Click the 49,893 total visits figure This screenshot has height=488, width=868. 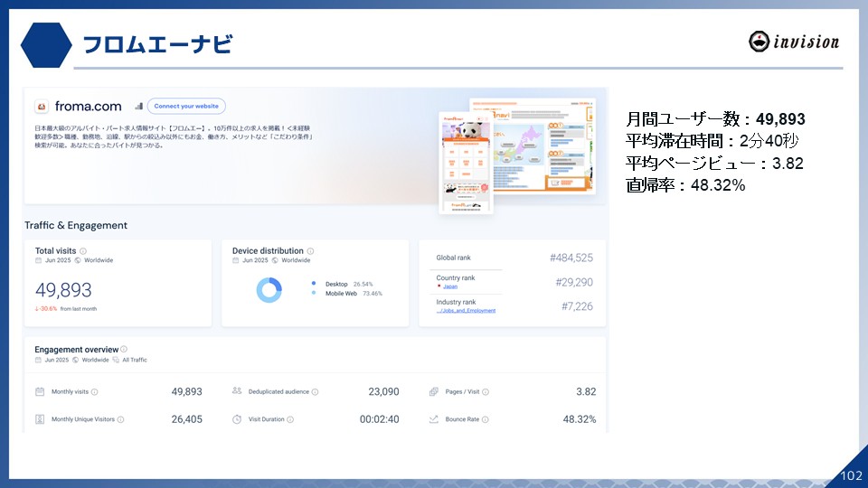pyautogui.click(x=63, y=290)
